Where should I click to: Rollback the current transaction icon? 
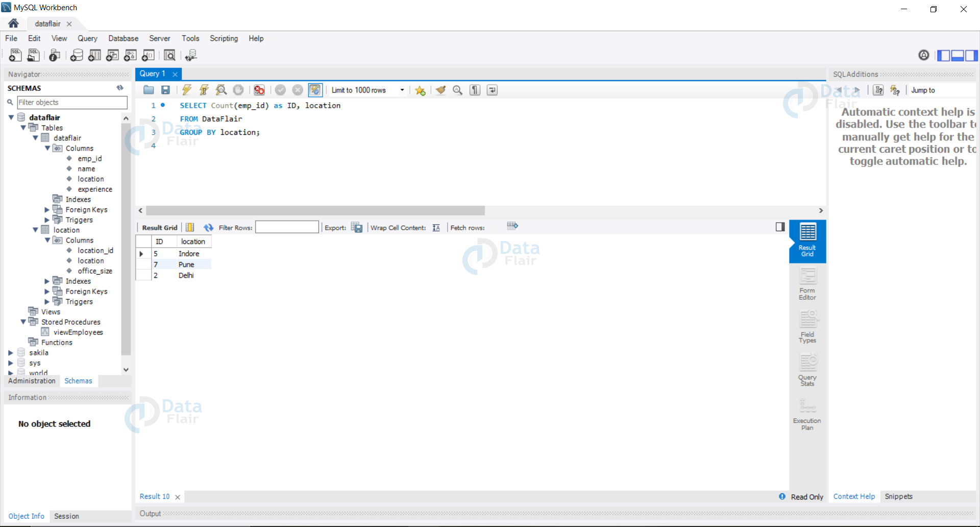click(x=298, y=90)
